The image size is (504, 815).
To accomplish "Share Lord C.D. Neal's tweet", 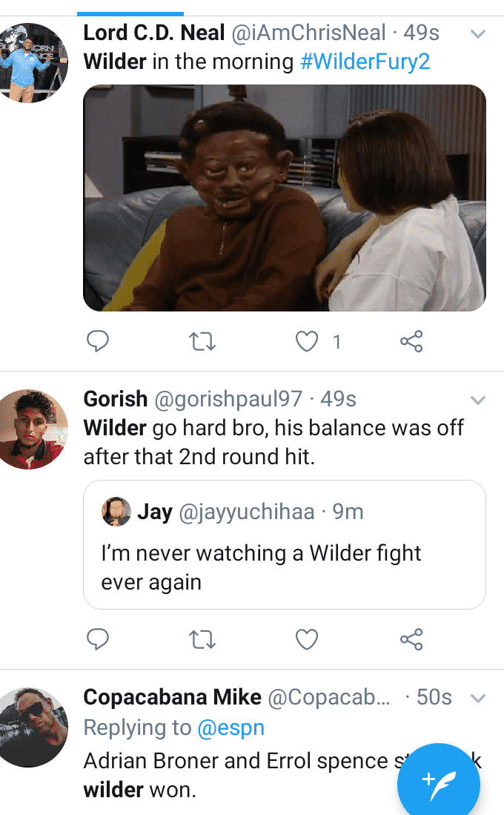I will click(x=411, y=341).
